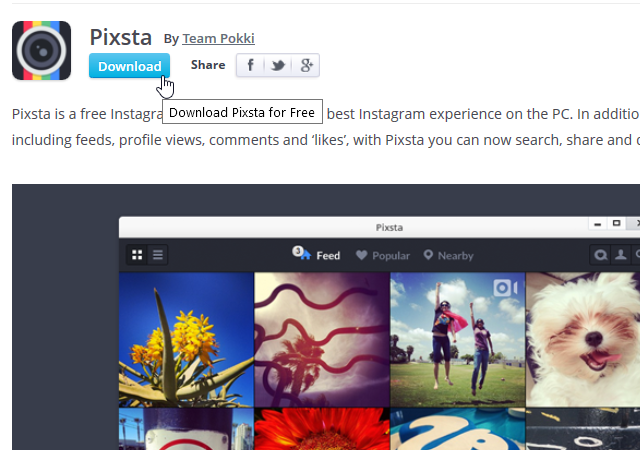Minimize the Pixsta preview window

pos(598,224)
